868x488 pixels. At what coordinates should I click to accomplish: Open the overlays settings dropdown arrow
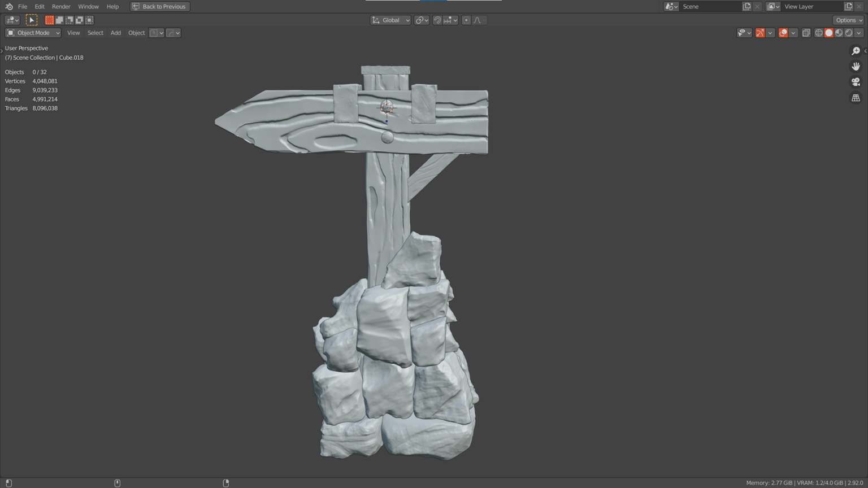click(x=793, y=33)
